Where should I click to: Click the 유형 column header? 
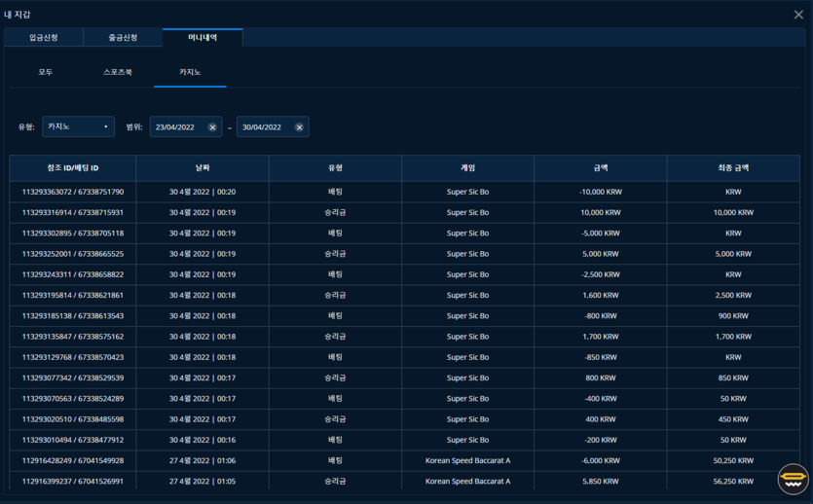click(x=335, y=167)
